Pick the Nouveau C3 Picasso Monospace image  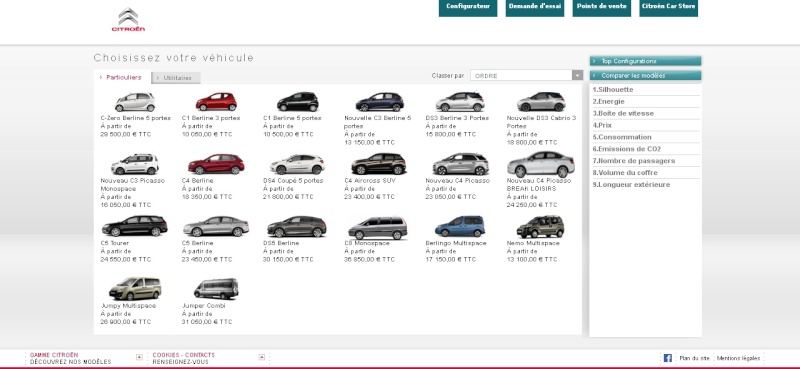[135, 164]
